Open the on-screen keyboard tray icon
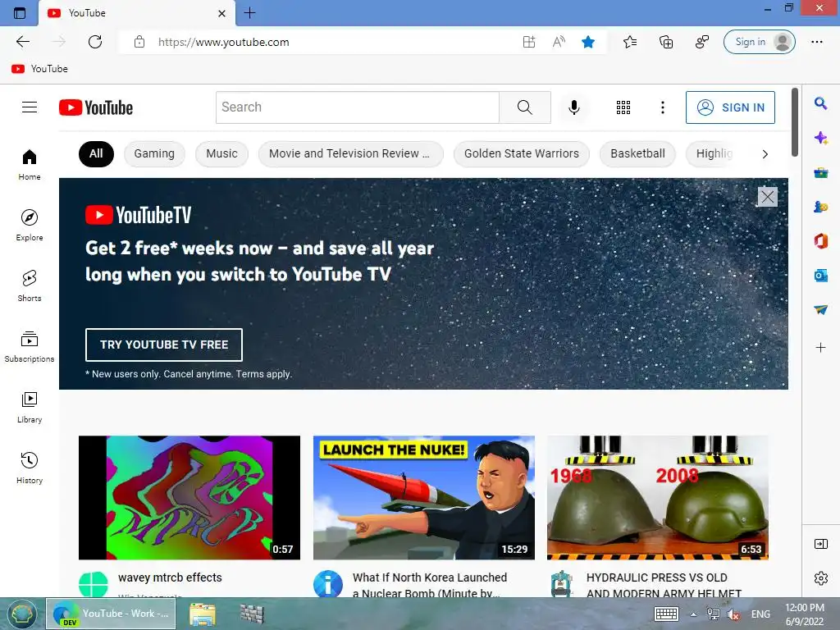Image resolution: width=840 pixels, height=630 pixels. [666, 614]
